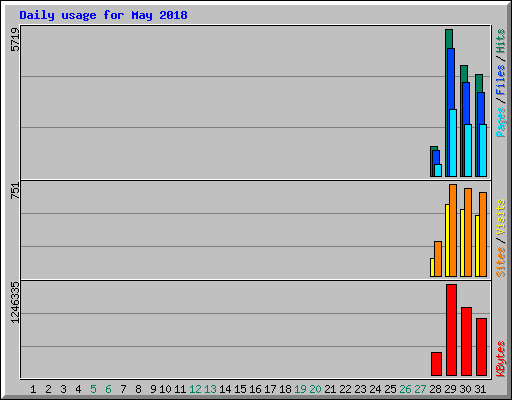
Task: Click green weekend day 13 label
Action: 210,389
